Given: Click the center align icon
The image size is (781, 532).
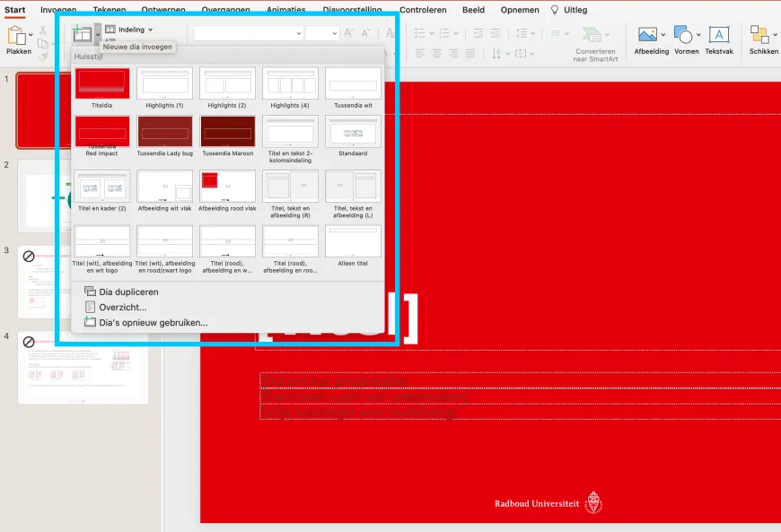Looking at the screenshot, I should [x=437, y=53].
